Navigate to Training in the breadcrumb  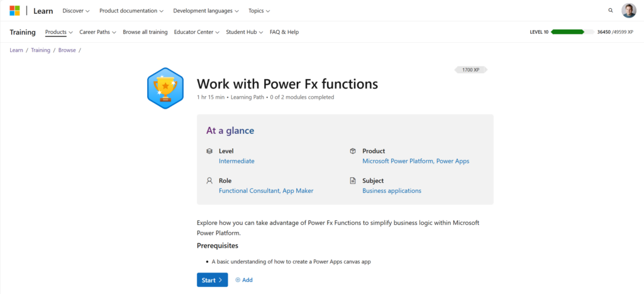40,50
